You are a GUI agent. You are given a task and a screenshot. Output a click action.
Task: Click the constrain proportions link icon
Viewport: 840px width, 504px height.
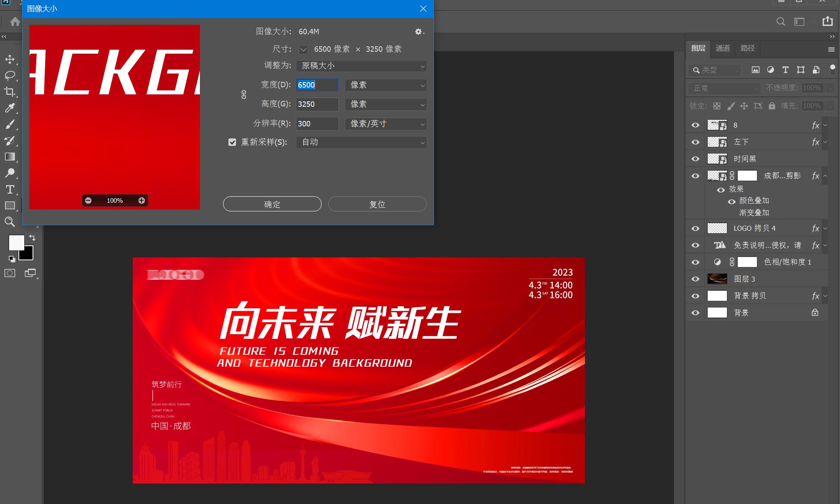[244, 95]
